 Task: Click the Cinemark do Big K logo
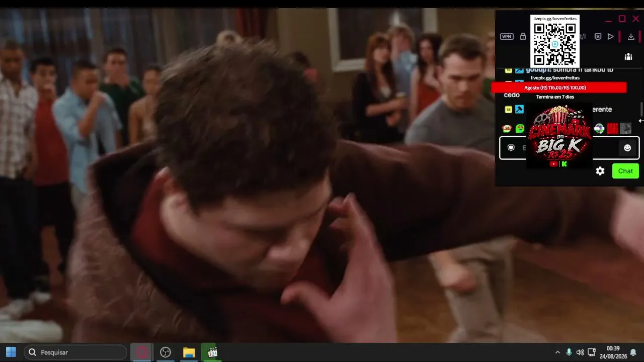tap(559, 136)
